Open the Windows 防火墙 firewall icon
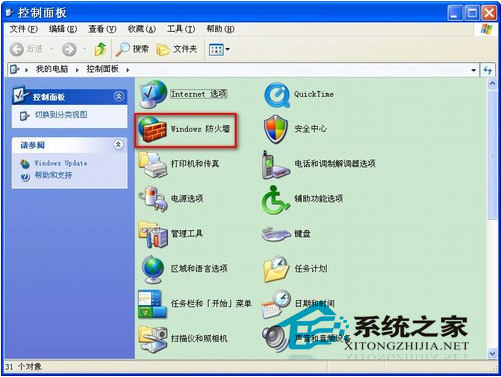The width and height of the screenshot is (501, 377). (x=152, y=129)
